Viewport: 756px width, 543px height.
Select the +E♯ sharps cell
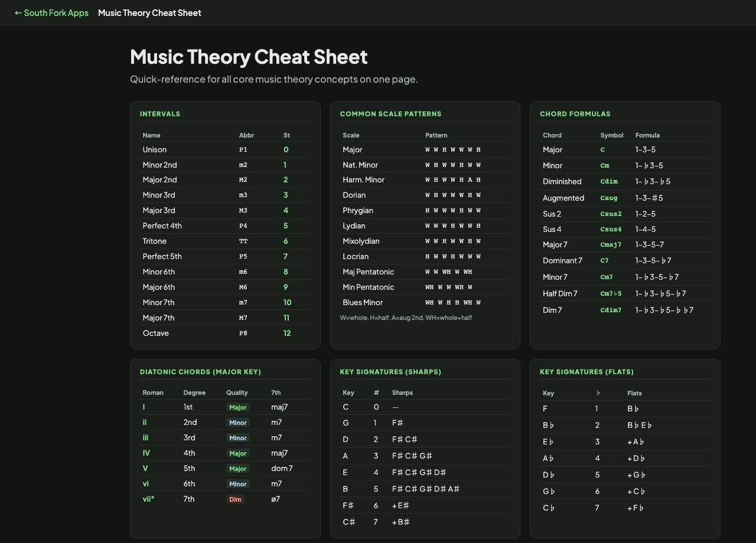click(400, 505)
